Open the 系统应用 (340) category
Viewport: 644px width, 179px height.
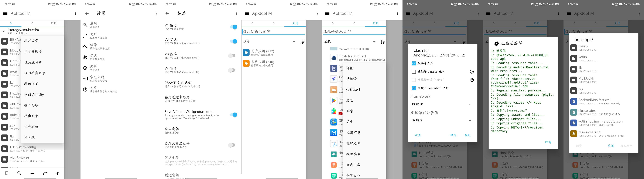pyautogui.click(x=274, y=63)
